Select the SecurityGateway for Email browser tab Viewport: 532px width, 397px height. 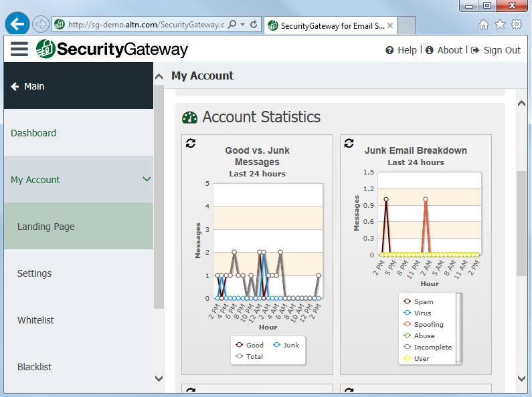point(330,25)
